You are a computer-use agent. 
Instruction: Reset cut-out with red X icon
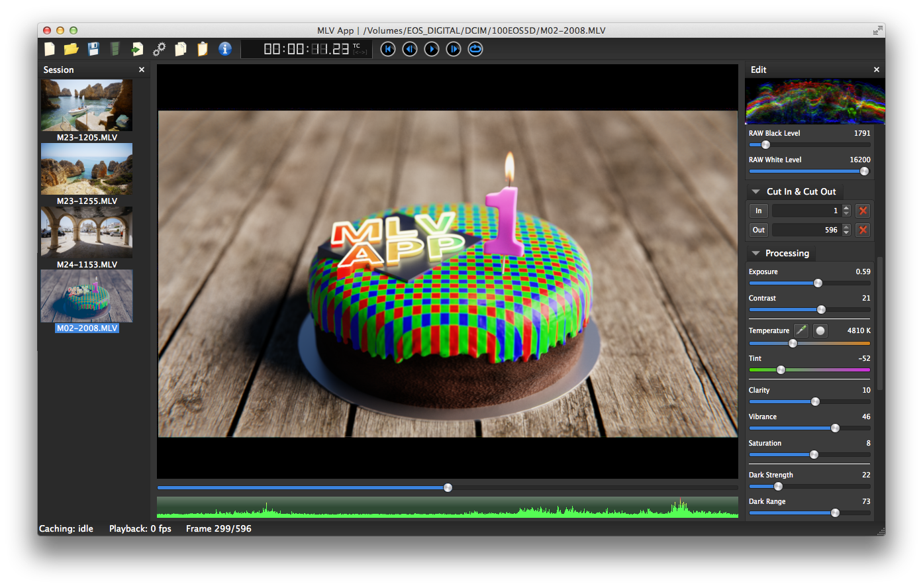[863, 230]
